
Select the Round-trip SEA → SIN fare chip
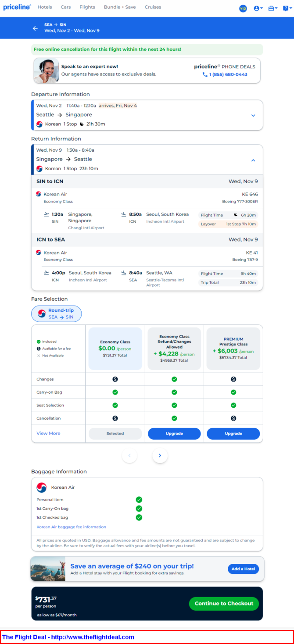[57, 313]
